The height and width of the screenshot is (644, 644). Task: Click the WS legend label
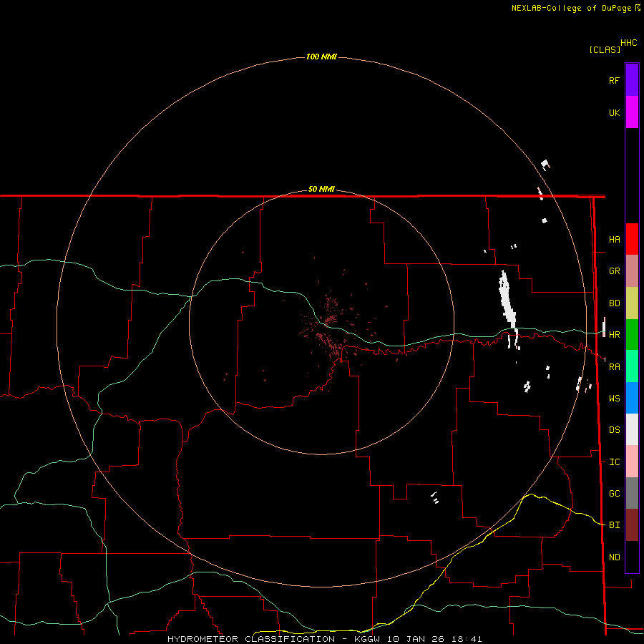pos(614,398)
